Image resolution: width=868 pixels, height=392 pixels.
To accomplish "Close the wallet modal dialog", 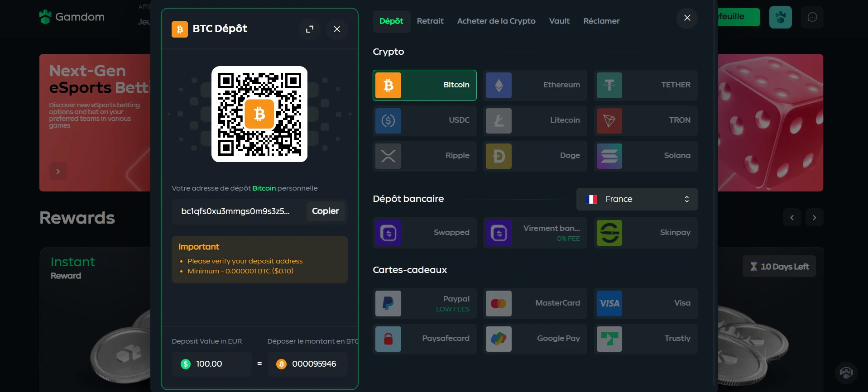I will click(687, 18).
